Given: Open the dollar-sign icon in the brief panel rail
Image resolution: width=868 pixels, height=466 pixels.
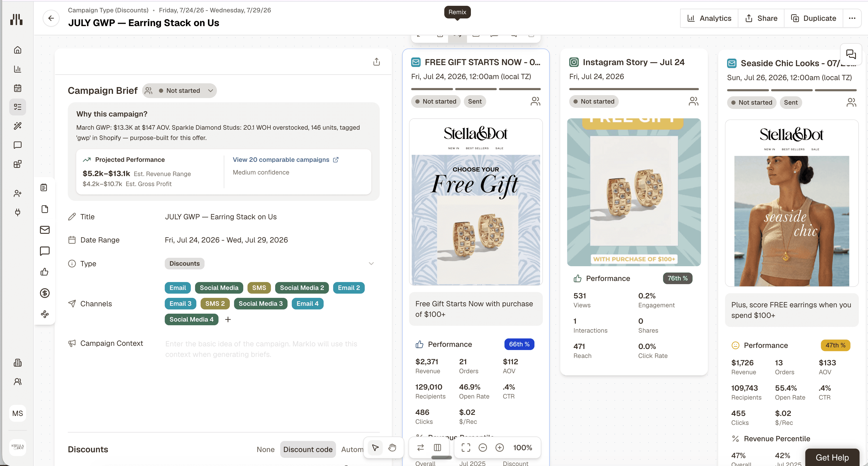Looking at the screenshot, I should pyautogui.click(x=45, y=293).
